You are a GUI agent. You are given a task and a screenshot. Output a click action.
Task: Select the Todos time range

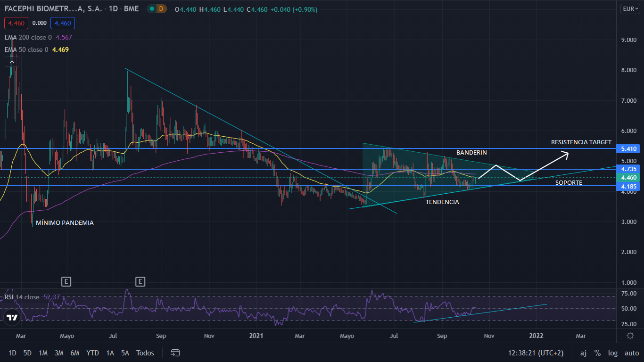coord(145,353)
